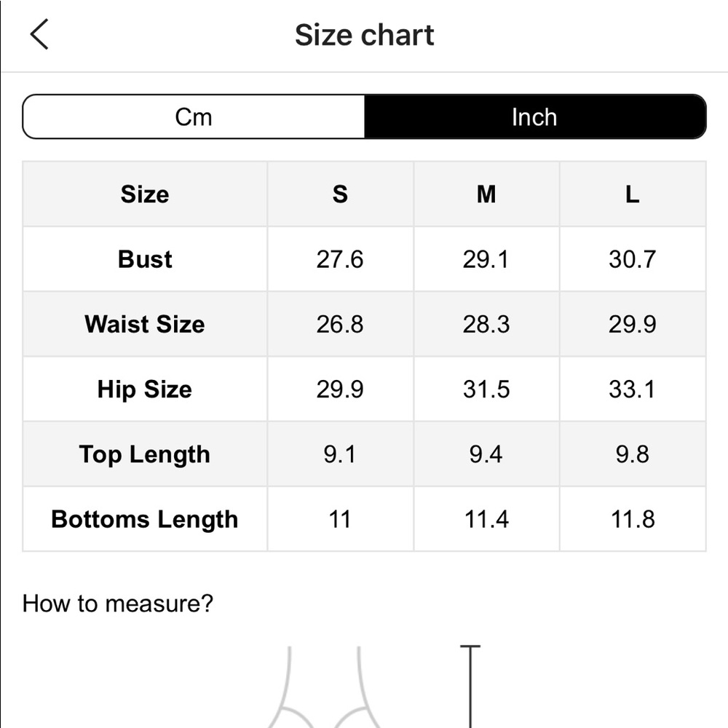Tap the Waist Size row label

[145, 324]
